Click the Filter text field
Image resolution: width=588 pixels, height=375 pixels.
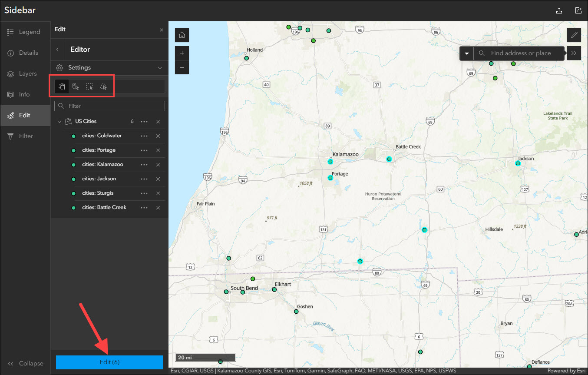click(x=113, y=106)
